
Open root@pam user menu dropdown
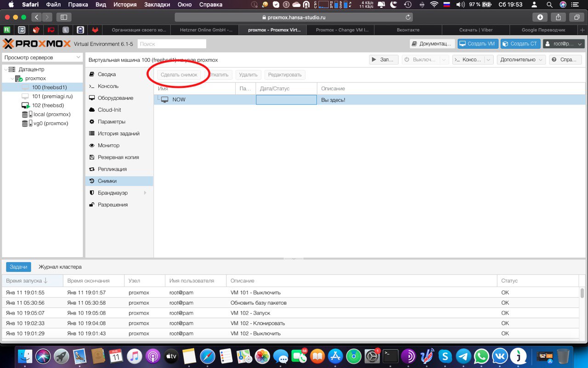[x=564, y=44]
